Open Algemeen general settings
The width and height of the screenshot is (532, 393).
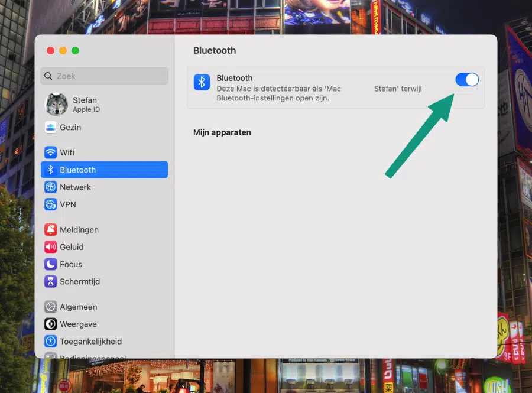104,307
